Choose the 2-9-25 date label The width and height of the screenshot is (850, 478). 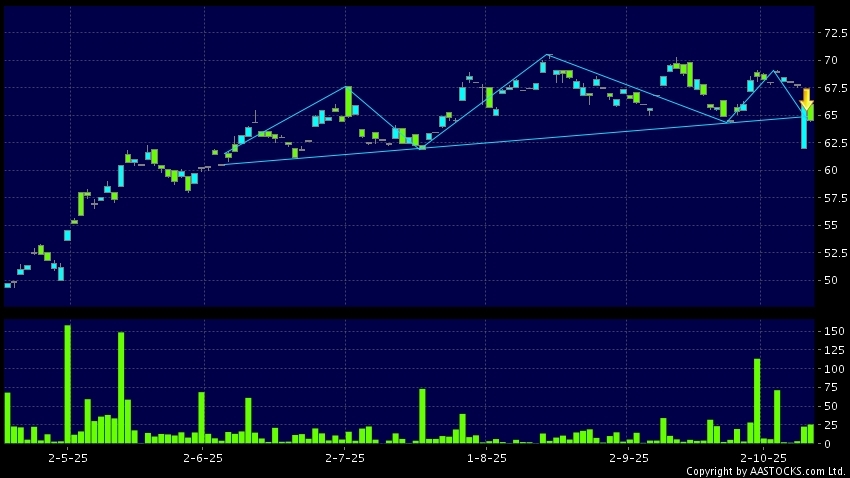629,457
